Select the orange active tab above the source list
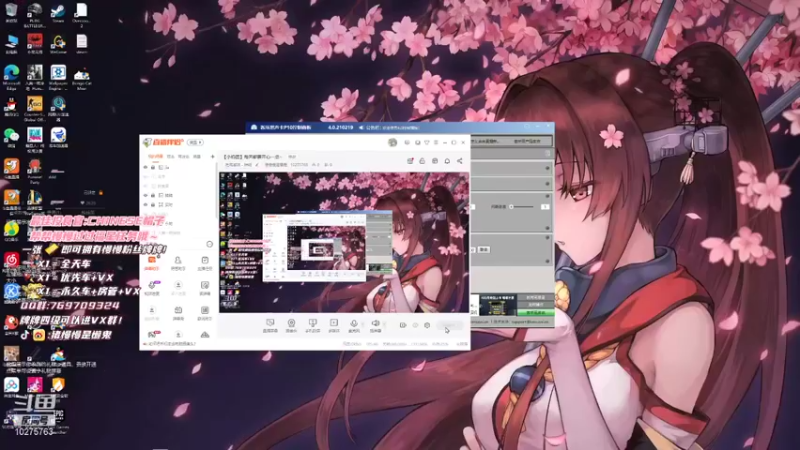 pos(155,157)
